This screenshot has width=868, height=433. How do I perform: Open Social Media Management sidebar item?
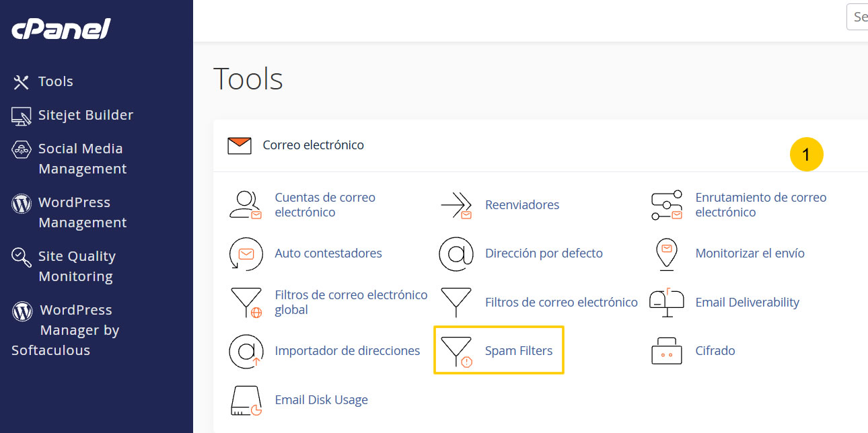[x=69, y=159]
